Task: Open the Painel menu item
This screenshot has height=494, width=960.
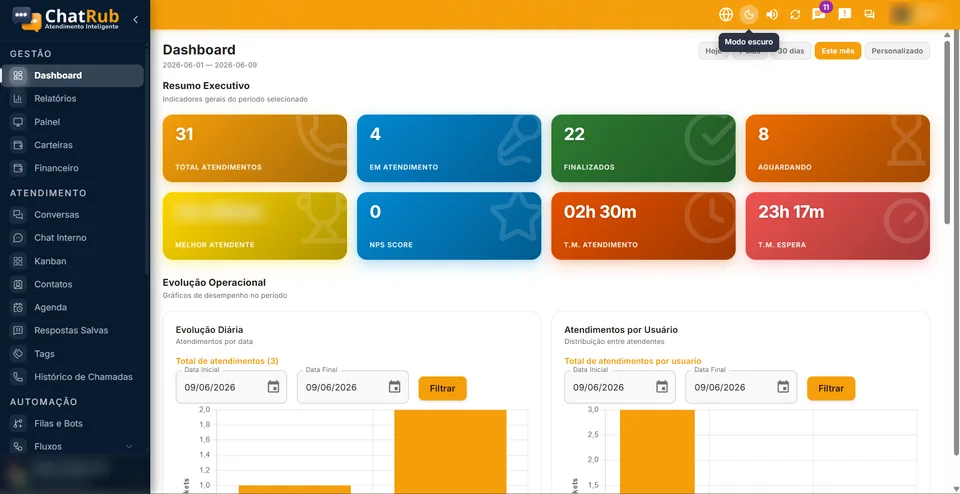Action: (x=72, y=122)
